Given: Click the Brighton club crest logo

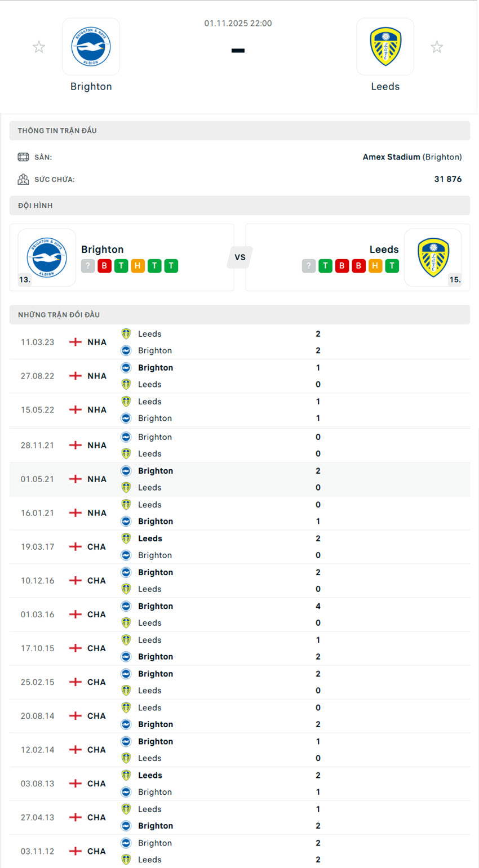Looking at the screenshot, I should click(91, 47).
